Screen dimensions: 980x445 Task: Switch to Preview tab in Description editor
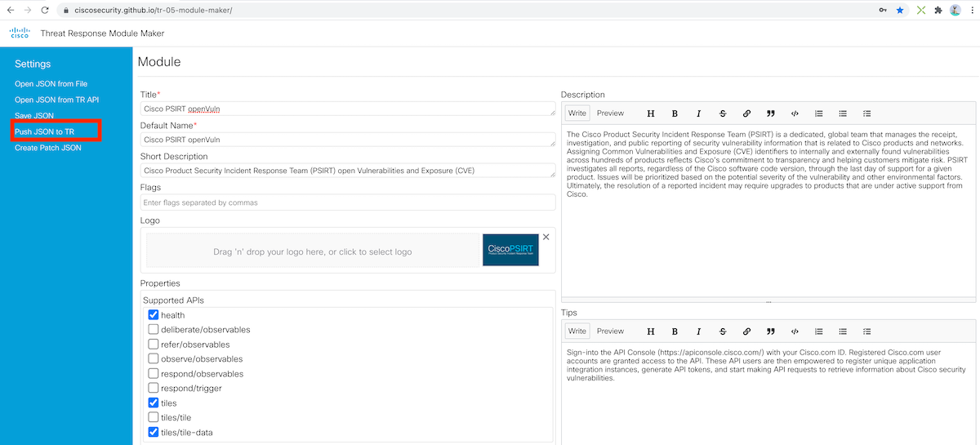coord(610,113)
